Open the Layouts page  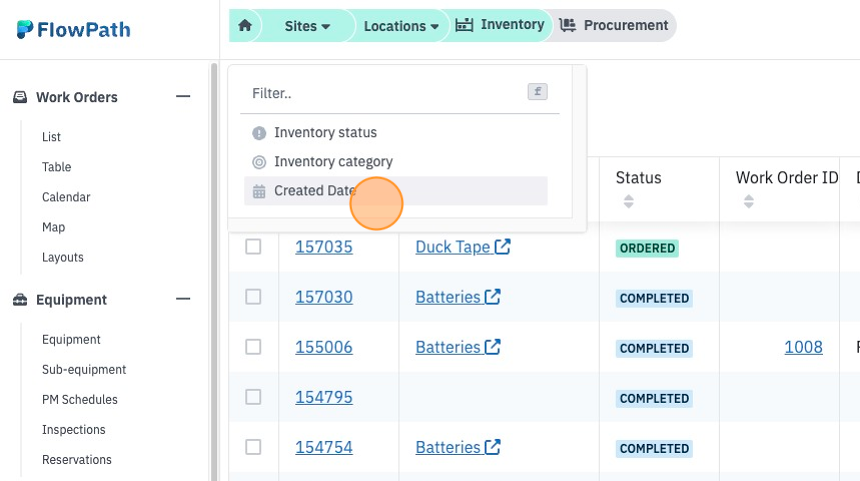63,257
